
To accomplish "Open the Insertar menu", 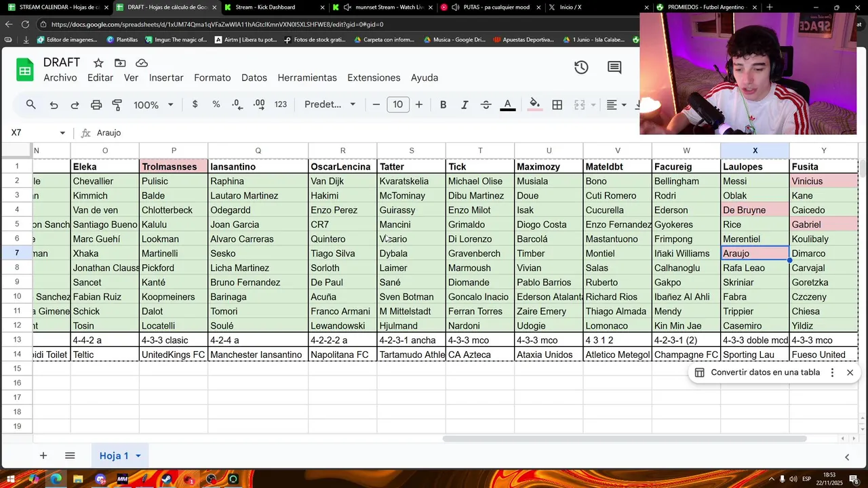I will (166, 78).
